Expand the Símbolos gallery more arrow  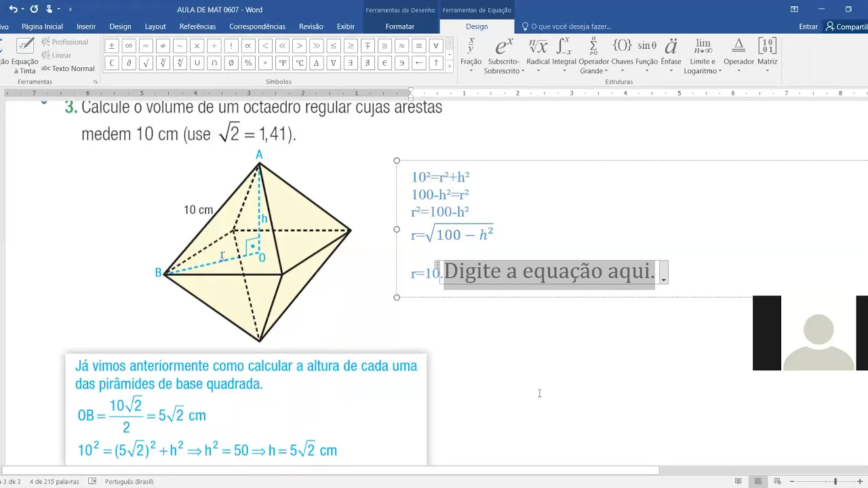(x=449, y=67)
